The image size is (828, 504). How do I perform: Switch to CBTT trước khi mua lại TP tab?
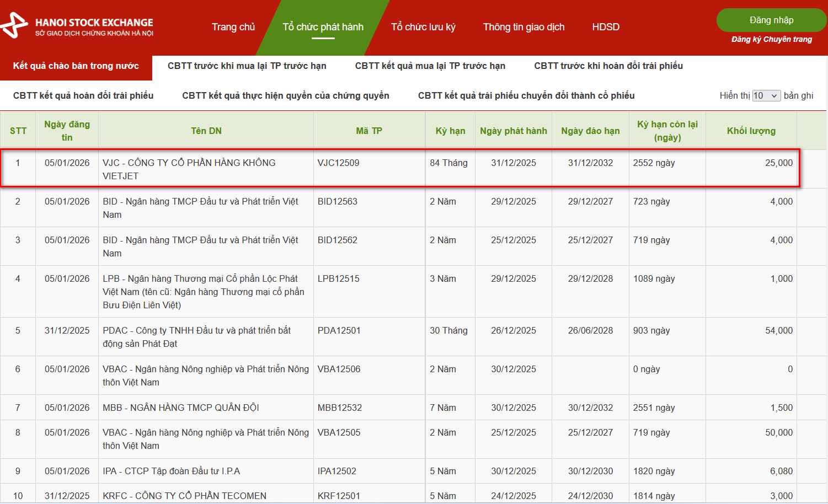[247, 66]
